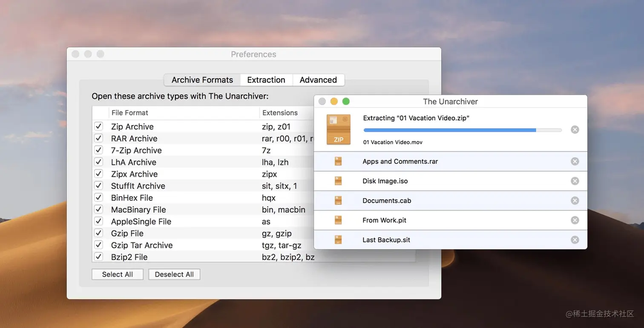This screenshot has height=328, width=644.
Task: Minimize The Unarchiver window with yellow button
Action: [x=334, y=101]
